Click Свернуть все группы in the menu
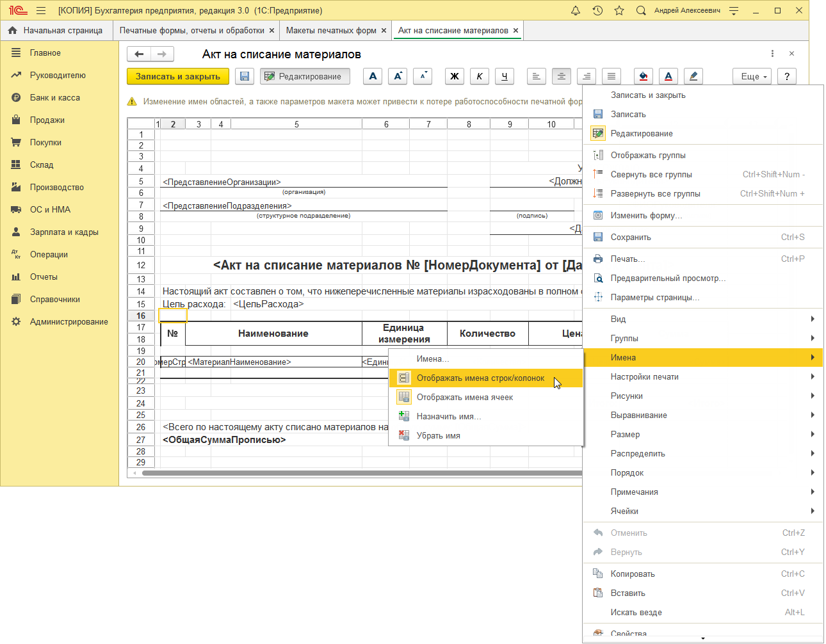This screenshot has height=644, width=826. coord(703,174)
